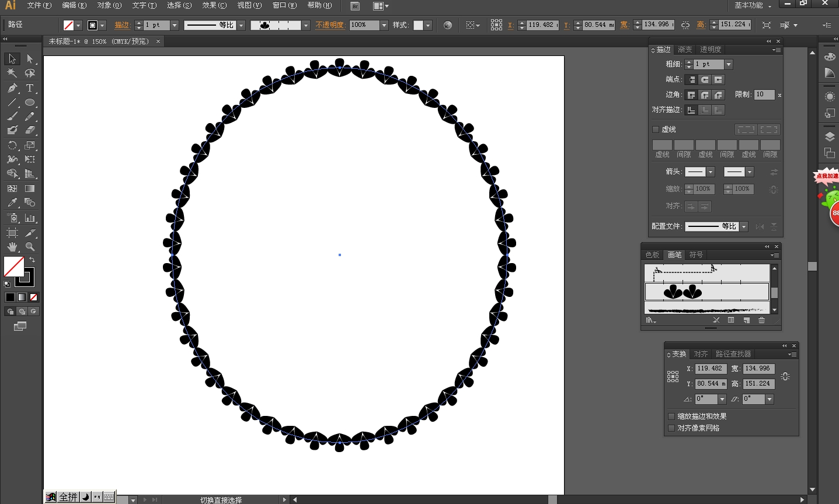
Task: Enable the 虚线 dashed line checkbox
Action: [656, 129]
